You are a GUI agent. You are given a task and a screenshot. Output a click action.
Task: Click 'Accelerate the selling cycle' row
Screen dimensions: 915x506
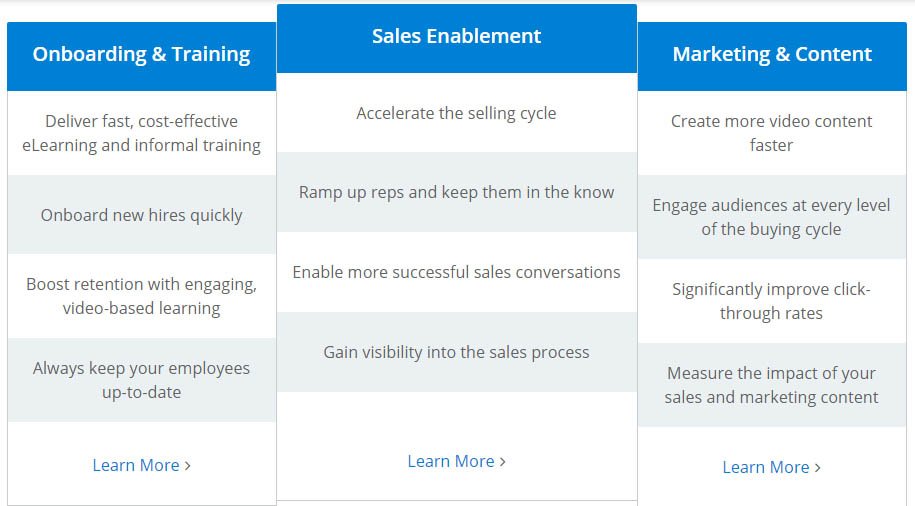pos(456,113)
